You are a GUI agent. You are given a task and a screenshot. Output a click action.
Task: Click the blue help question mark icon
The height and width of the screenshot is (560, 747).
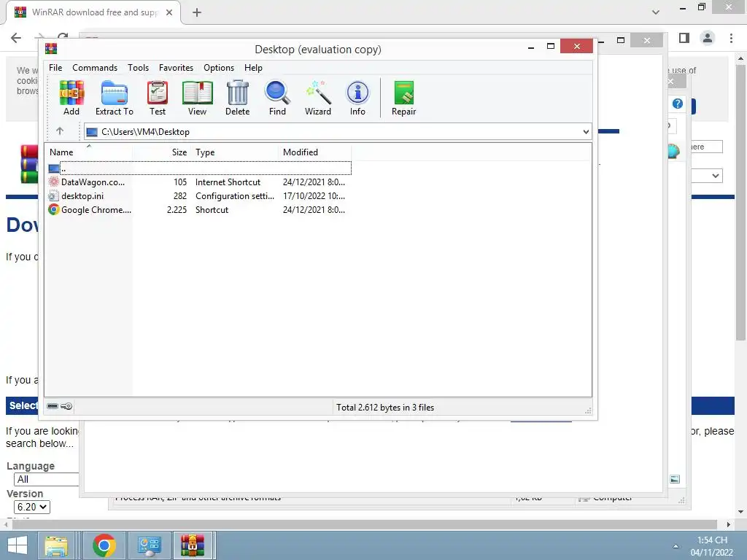pos(678,104)
